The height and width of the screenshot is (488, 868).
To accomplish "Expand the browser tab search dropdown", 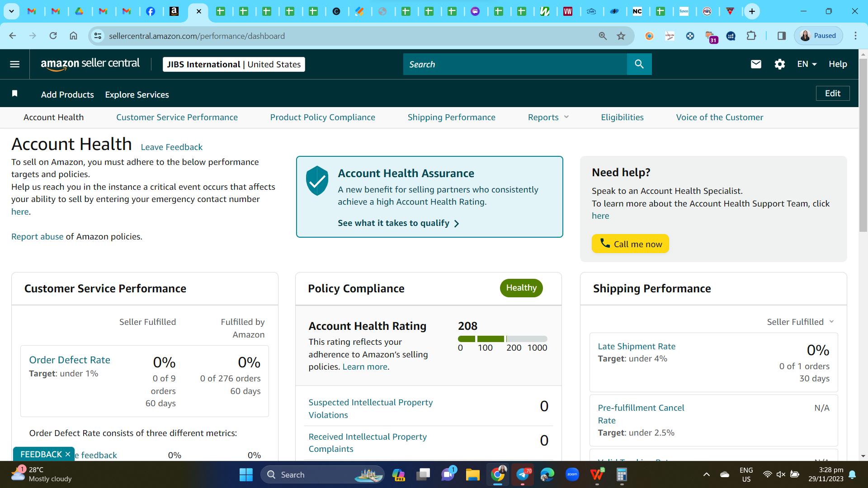I will (x=11, y=11).
